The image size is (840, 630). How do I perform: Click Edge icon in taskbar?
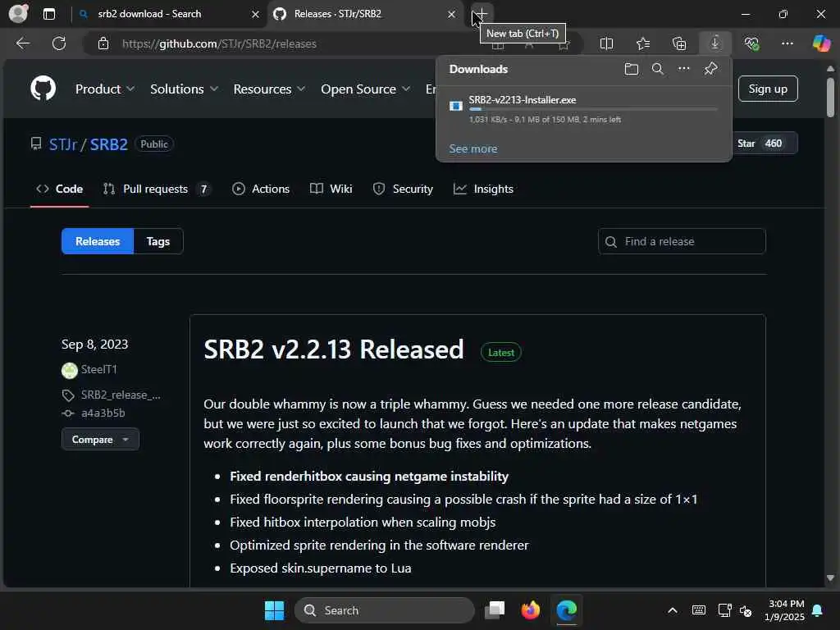click(566, 610)
